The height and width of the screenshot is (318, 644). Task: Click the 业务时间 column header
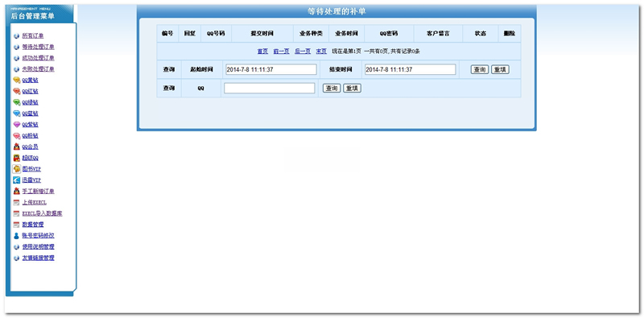point(346,33)
